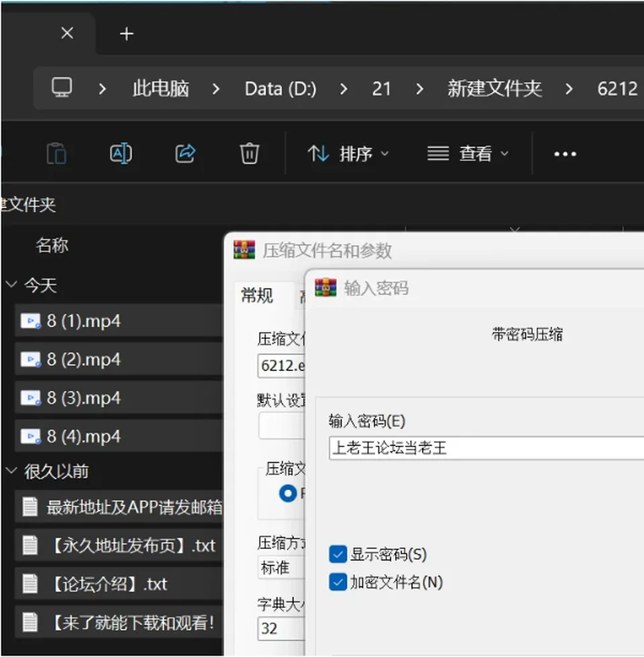Toggle the 显示密码(S) checkbox
Image resolution: width=644 pixels, height=657 pixels.
[338, 554]
